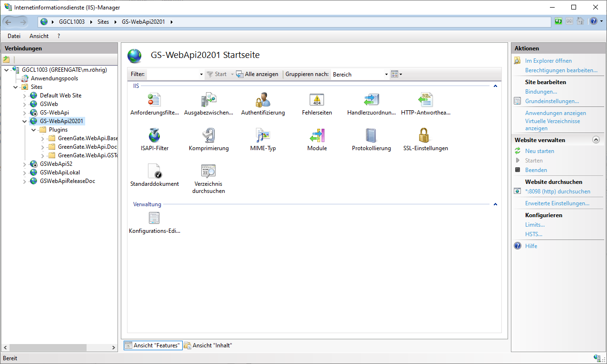The image size is (607, 364).
Task: Click into the Filter text field
Action: coord(173,74)
